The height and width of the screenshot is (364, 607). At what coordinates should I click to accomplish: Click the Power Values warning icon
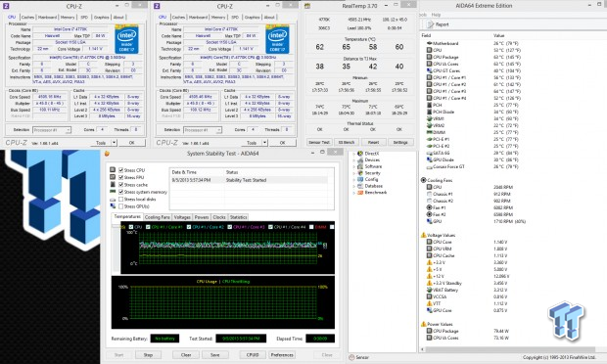[x=424, y=324]
